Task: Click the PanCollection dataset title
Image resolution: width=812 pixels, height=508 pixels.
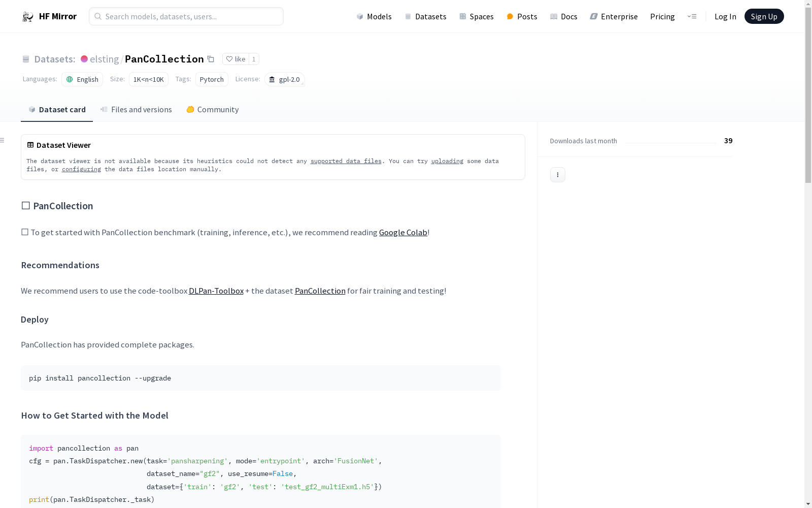Action: click(x=164, y=59)
